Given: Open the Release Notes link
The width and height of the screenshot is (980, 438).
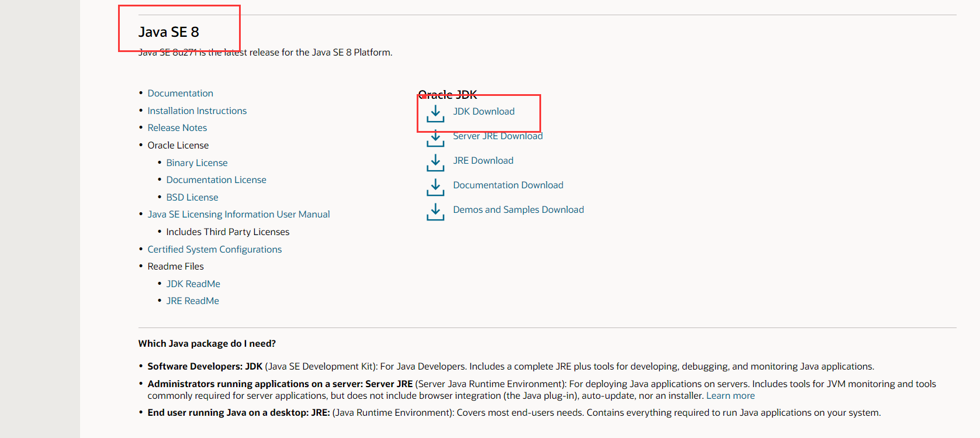Looking at the screenshot, I should (x=177, y=127).
